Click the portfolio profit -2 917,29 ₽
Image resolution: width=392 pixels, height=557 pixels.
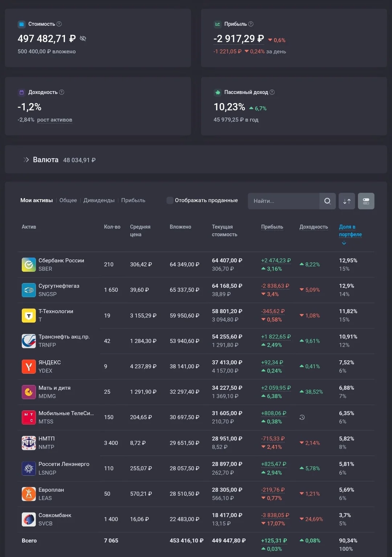(x=238, y=39)
